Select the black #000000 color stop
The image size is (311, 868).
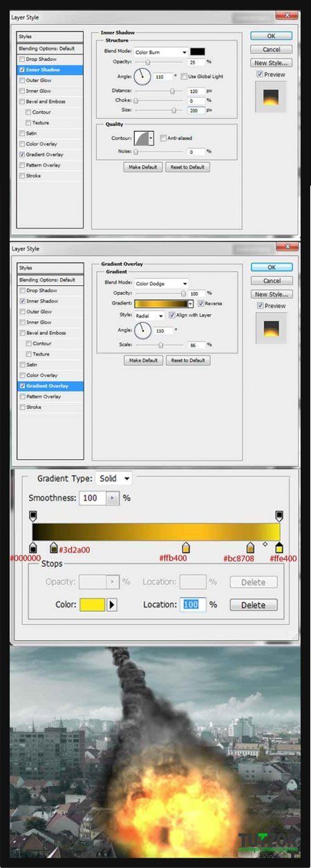coord(33,548)
